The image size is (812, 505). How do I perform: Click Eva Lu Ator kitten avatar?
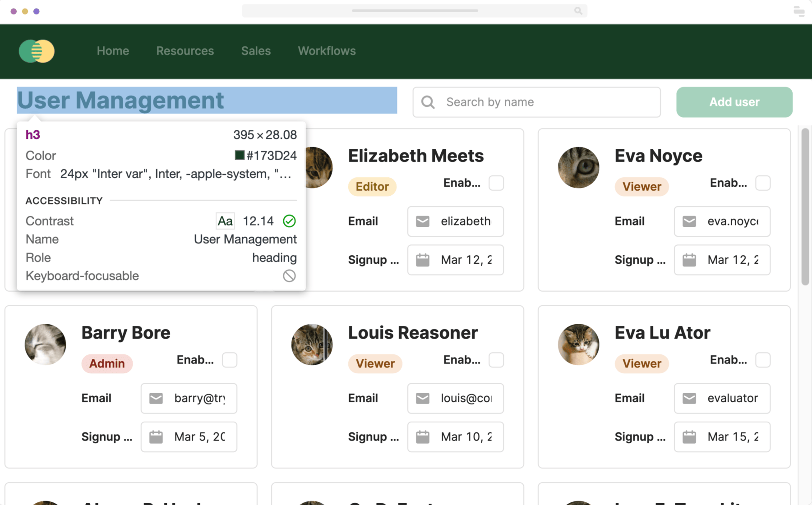pos(578,344)
